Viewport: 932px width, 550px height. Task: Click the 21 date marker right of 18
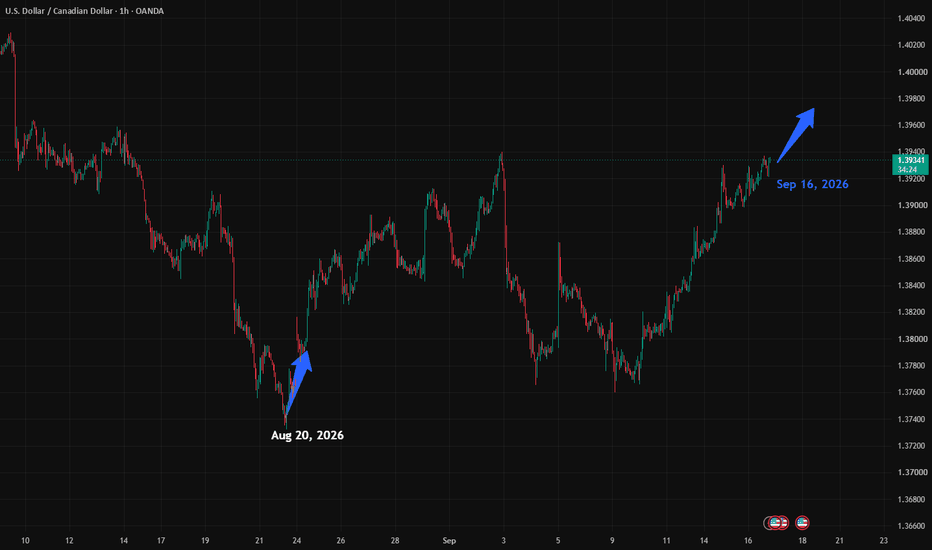click(839, 540)
